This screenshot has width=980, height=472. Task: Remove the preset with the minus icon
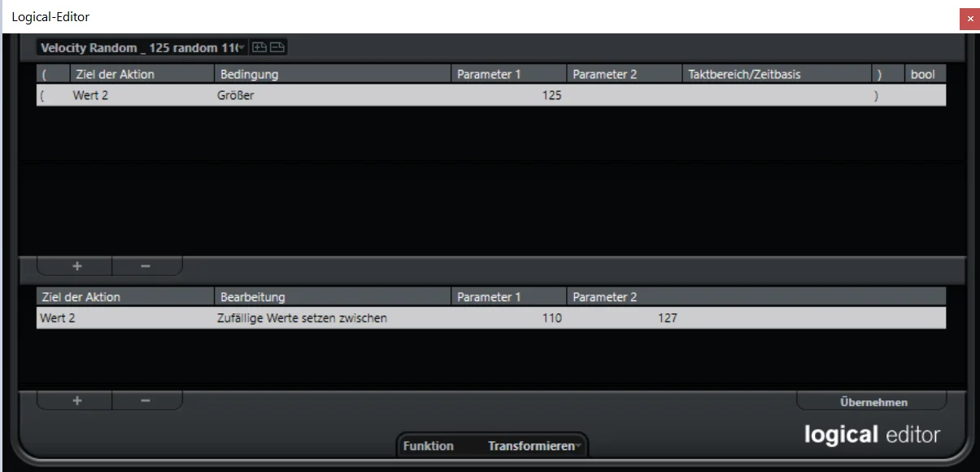pos(277,48)
